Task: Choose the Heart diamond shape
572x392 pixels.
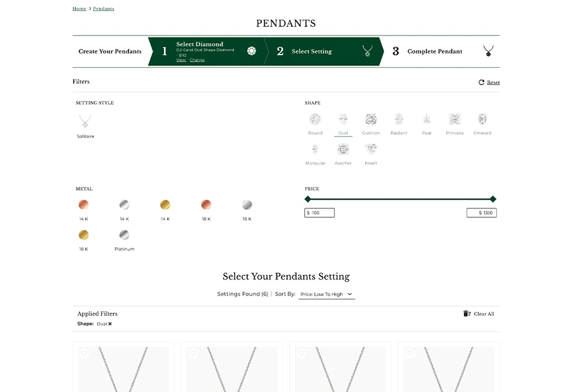Action: [371, 149]
